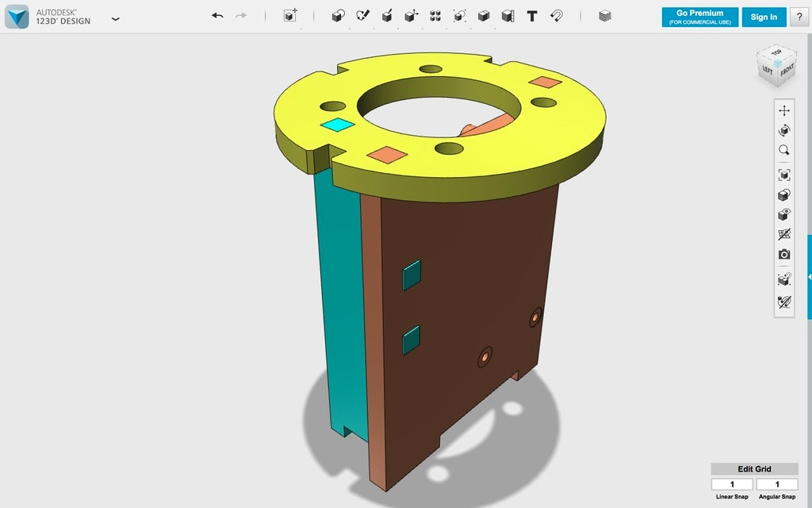Click the TOP face of the view cube
Screen dimensions: 812x508
[x=777, y=53]
